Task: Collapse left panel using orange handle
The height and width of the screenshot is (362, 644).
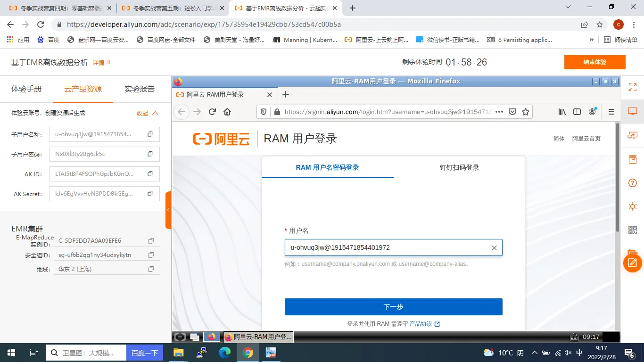Action: [x=168, y=210]
